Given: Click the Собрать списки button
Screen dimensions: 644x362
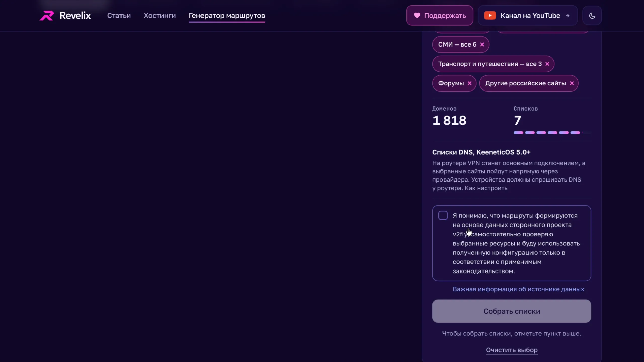Looking at the screenshot, I should 512,311.
